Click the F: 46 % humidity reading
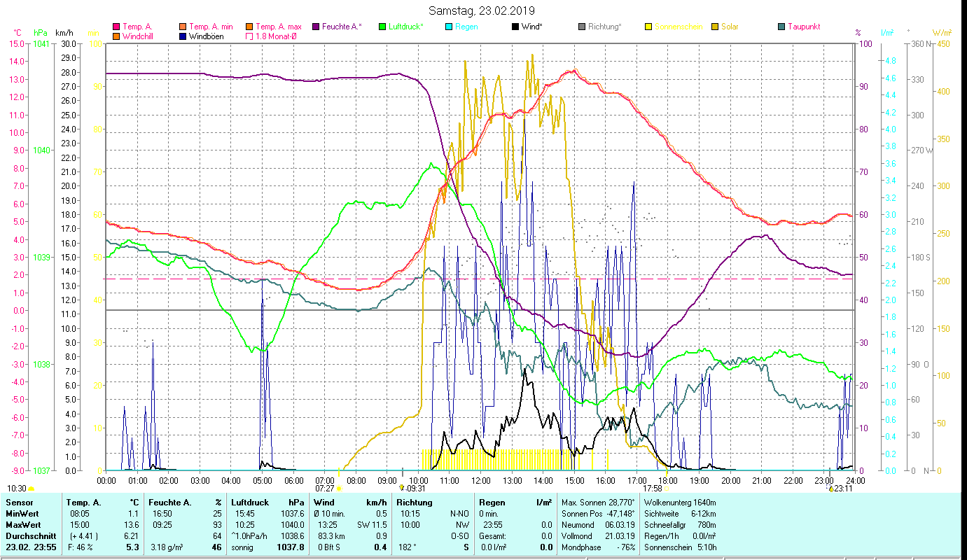 (80, 547)
